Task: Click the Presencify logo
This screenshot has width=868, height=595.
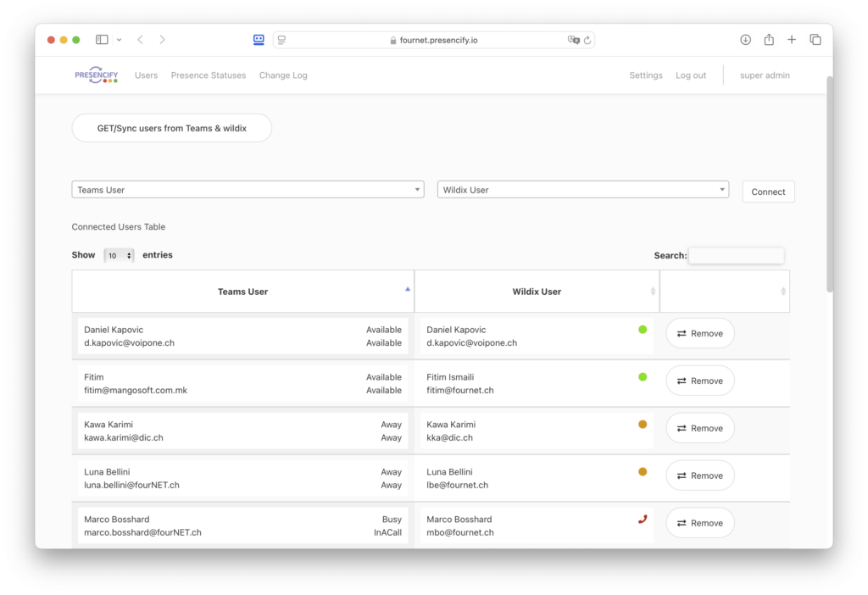Action: click(x=97, y=75)
